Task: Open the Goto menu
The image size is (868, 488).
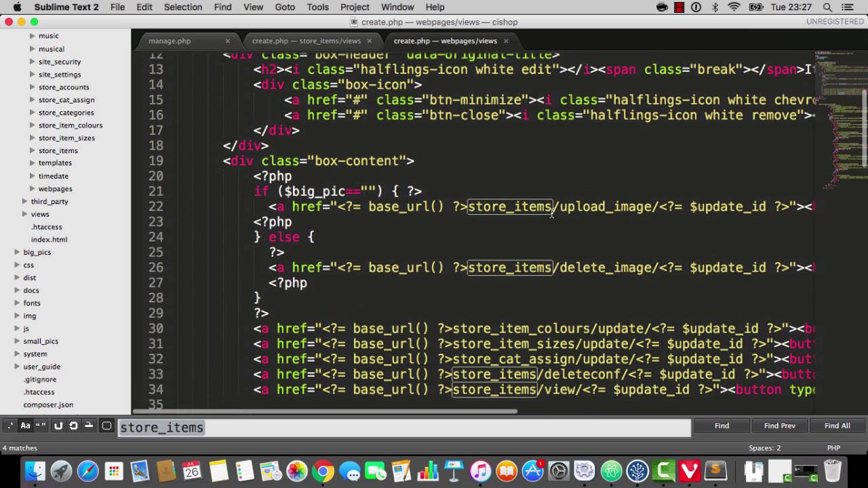Action: click(x=285, y=7)
